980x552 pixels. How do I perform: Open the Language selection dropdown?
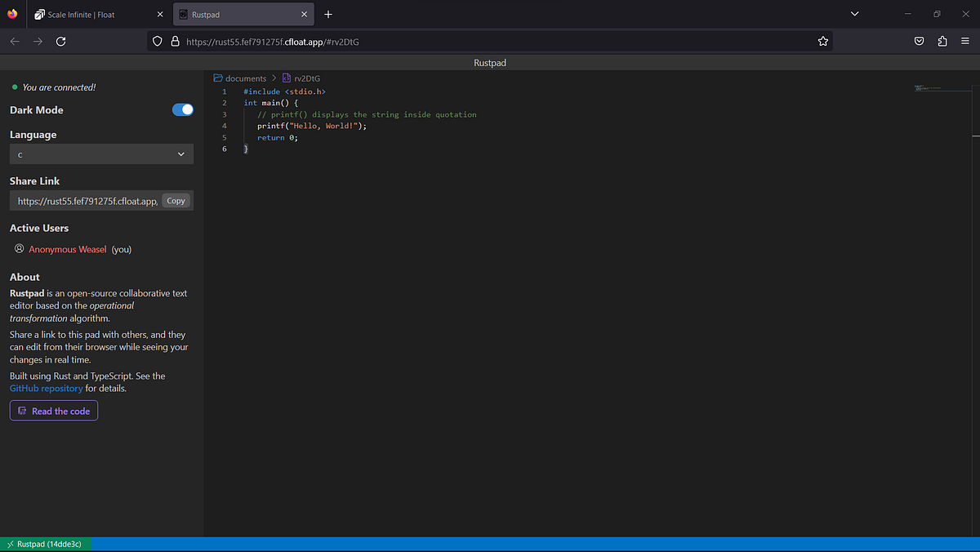(100, 154)
